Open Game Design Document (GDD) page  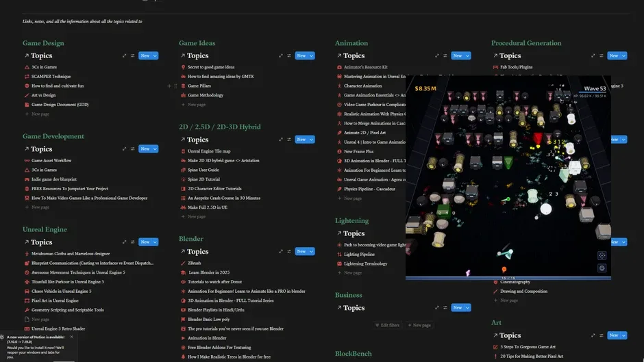click(x=60, y=105)
